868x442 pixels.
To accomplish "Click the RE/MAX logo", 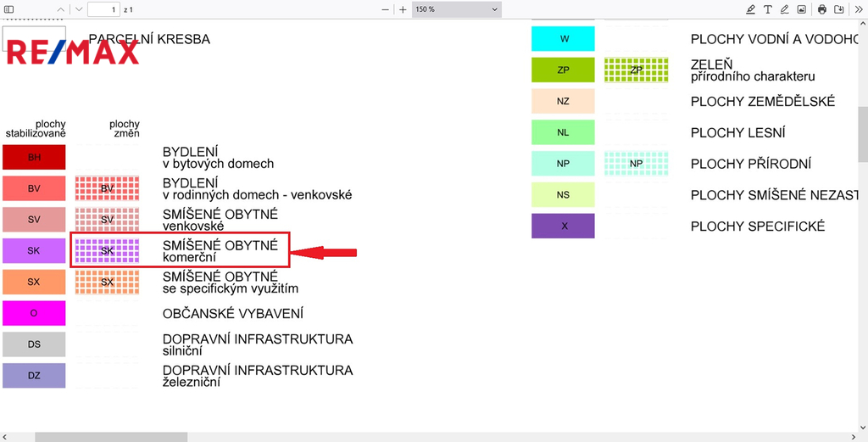I will point(72,52).
